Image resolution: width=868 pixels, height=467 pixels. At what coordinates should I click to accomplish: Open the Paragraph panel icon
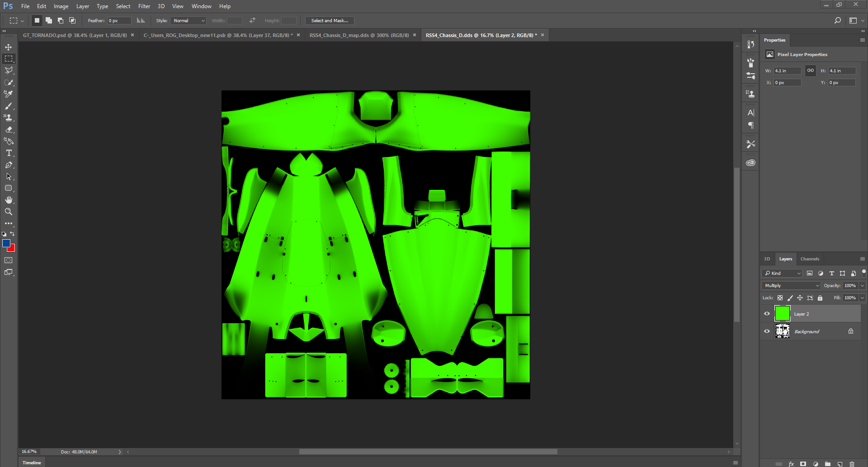coord(751,125)
